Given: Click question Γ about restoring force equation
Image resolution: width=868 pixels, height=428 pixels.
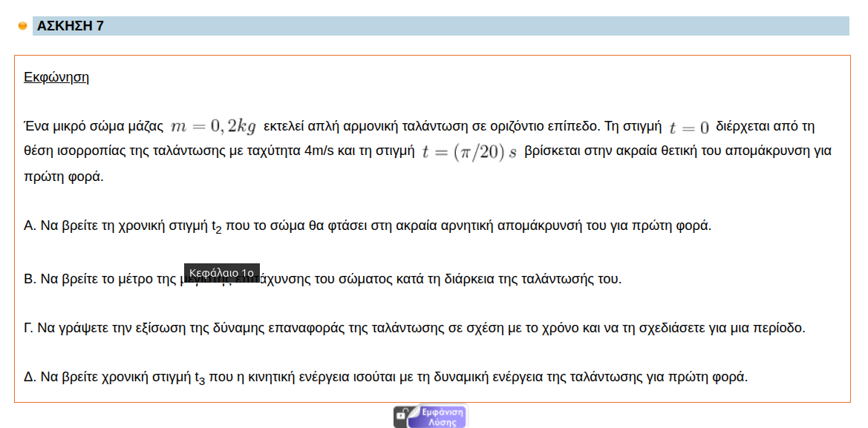Looking at the screenshot, I should [414, 328].
